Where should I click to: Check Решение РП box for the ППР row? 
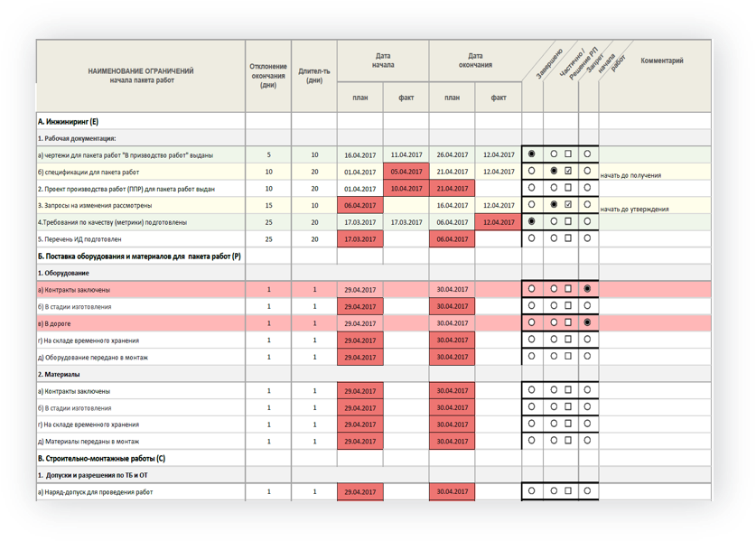click(568, 188)
